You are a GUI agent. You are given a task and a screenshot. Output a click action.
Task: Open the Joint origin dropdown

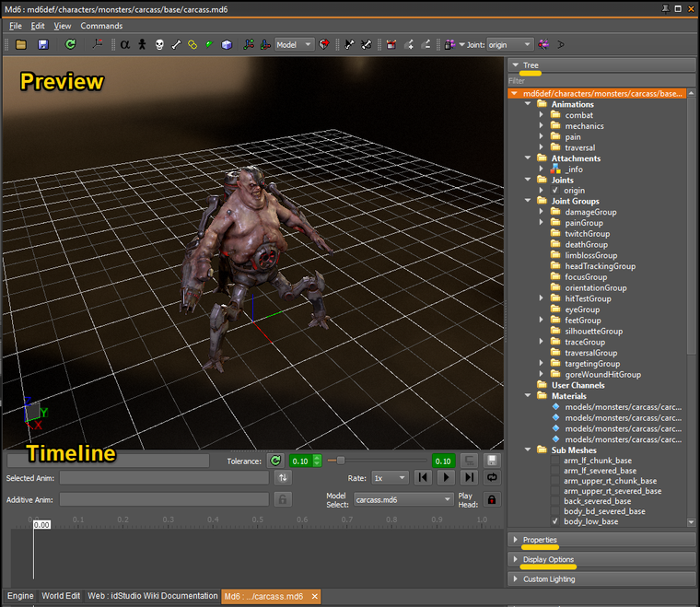click(510, 44)
